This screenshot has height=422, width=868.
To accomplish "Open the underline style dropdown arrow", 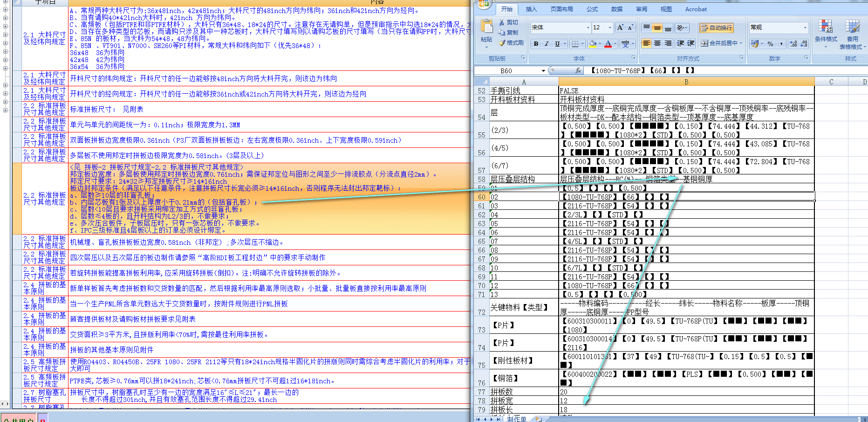I will click(x=565, y=44).
